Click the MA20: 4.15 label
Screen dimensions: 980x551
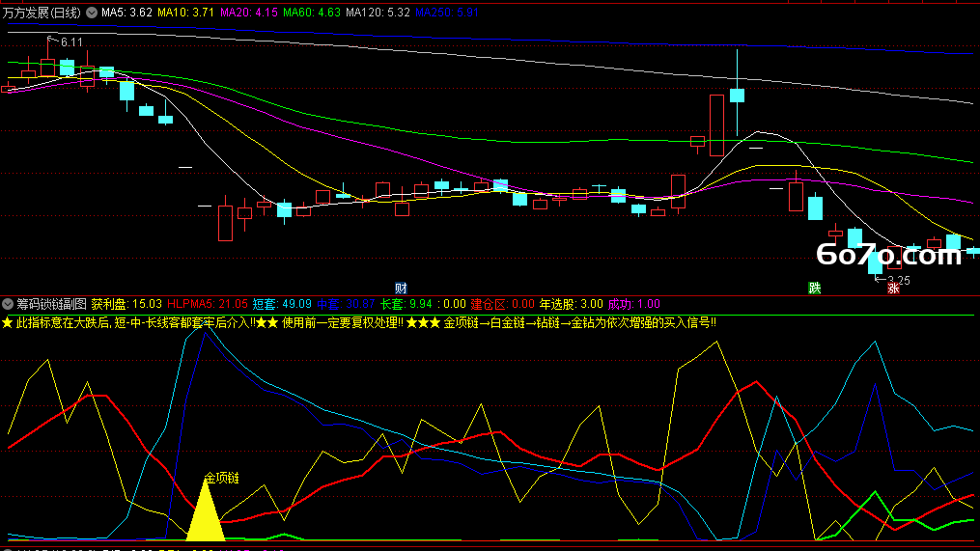tap(249, 13)
